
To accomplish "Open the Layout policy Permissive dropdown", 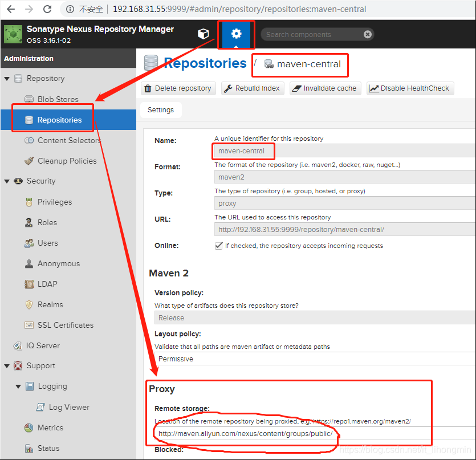I will [x=315, y=359].
